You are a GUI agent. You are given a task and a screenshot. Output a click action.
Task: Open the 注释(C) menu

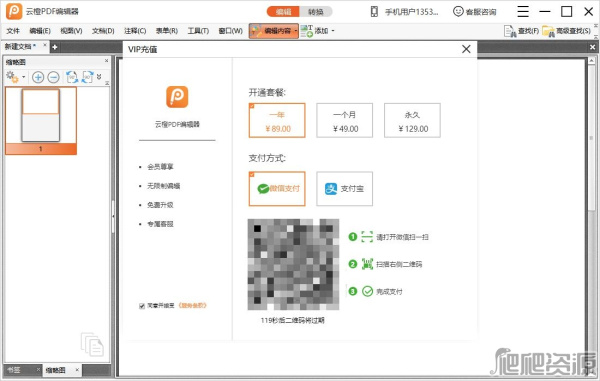click(x=135, y=31)
